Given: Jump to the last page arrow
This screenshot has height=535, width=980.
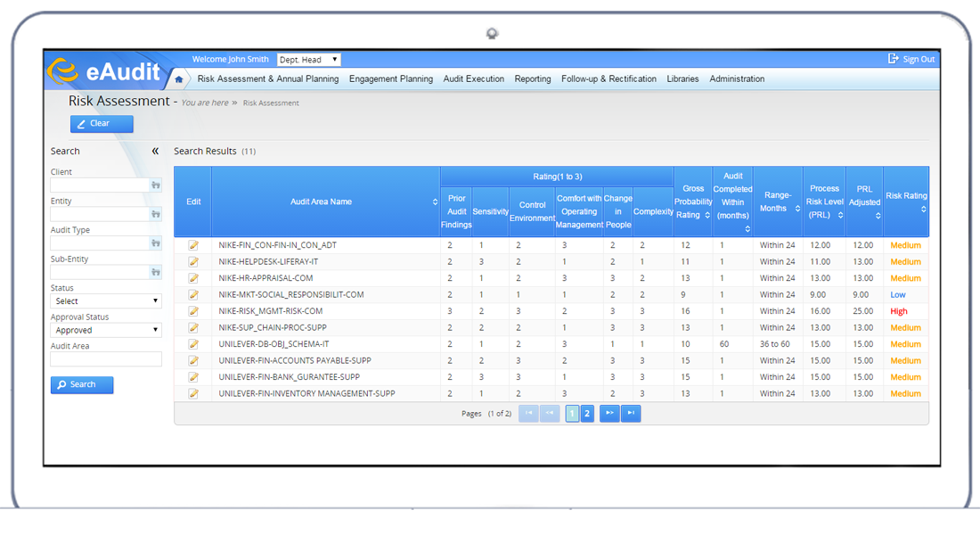Looking at the screenshot, I should pos(631,414).
